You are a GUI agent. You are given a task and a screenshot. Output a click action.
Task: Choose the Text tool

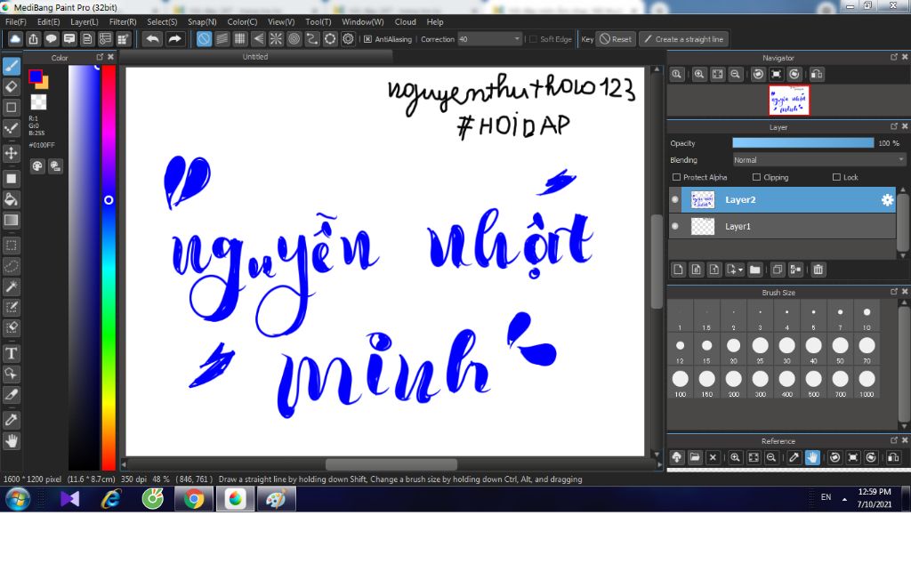tap(12, 353)
